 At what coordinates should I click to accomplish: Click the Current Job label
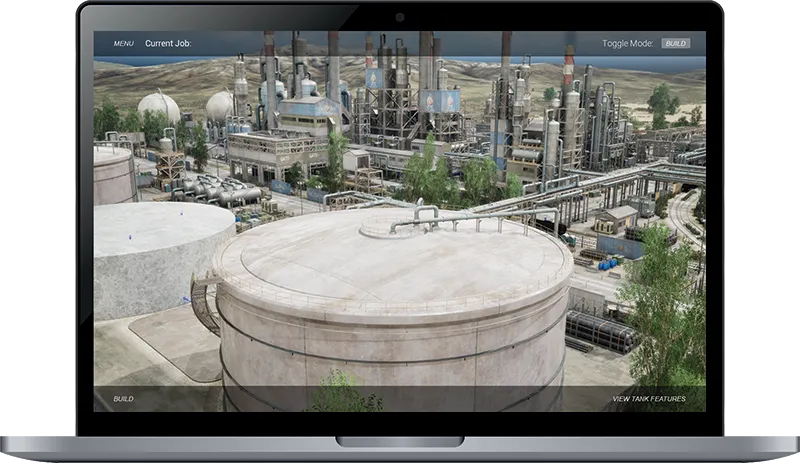167,44
